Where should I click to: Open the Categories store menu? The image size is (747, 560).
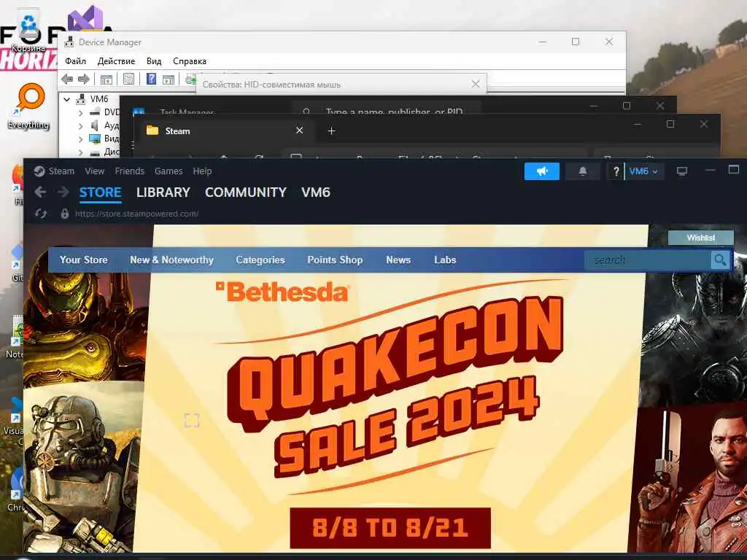pos(260,260)
